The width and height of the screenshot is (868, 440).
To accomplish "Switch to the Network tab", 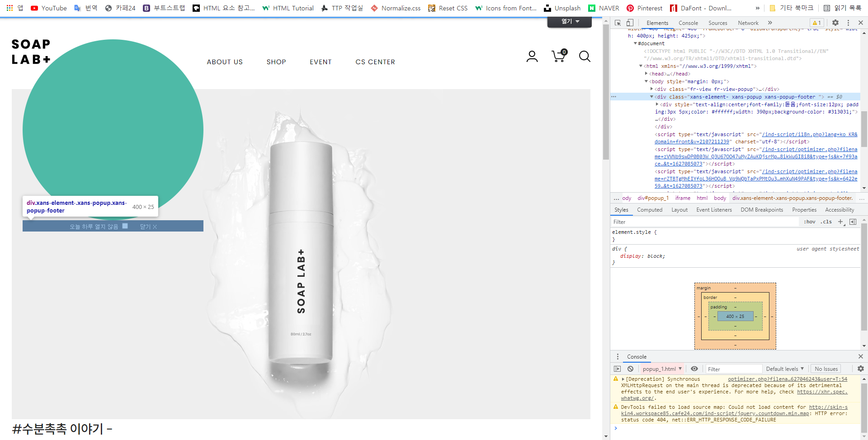I will click(x=748, y=23).
